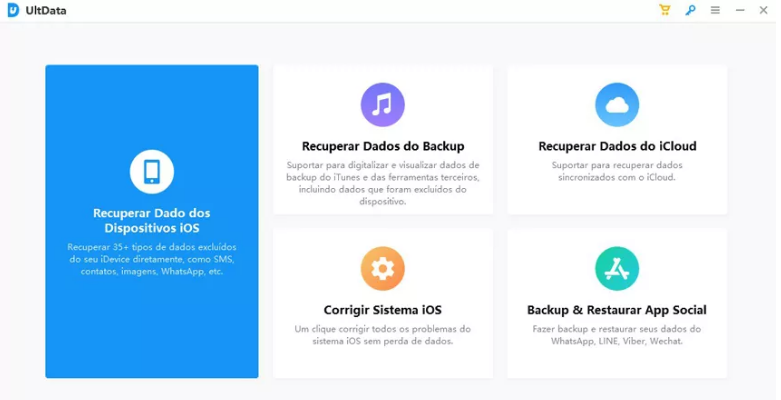Close the UltData window

coord(763,10)
